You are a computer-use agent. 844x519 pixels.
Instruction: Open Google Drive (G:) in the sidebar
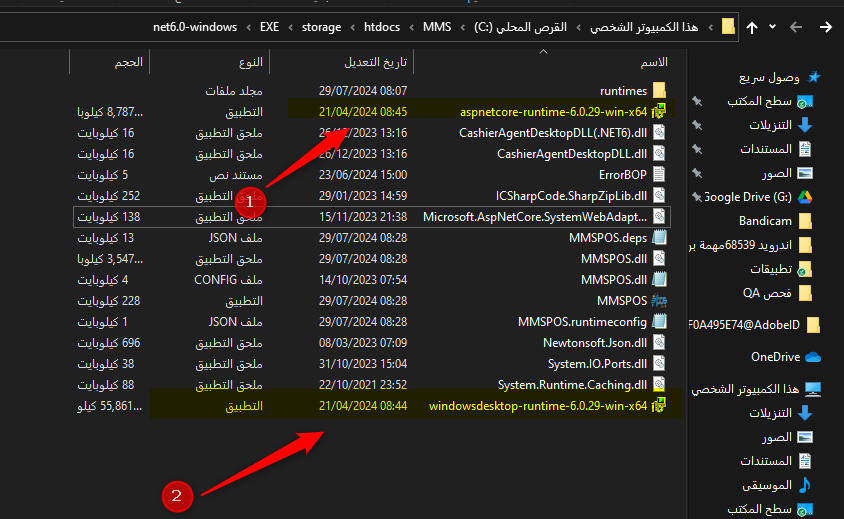(x=748, y=197)
